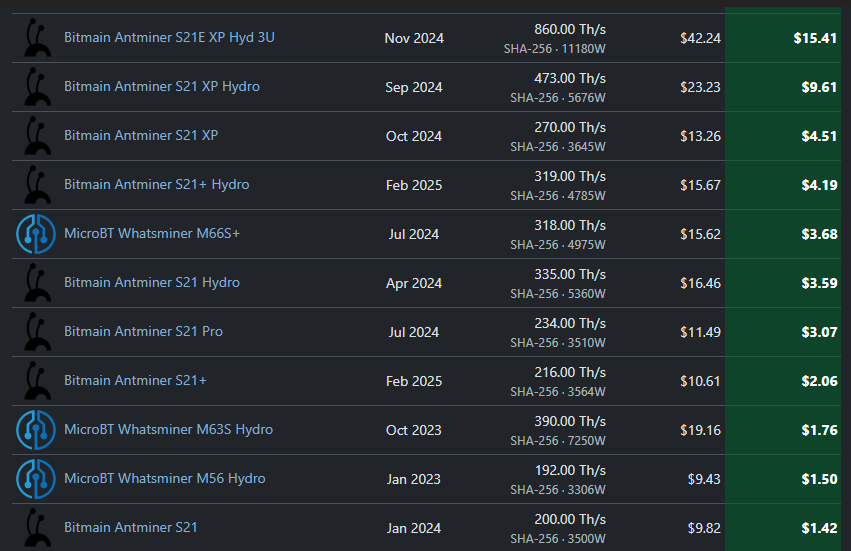Open the Bitmain Antminer S21 XP link

click(141, 135)
